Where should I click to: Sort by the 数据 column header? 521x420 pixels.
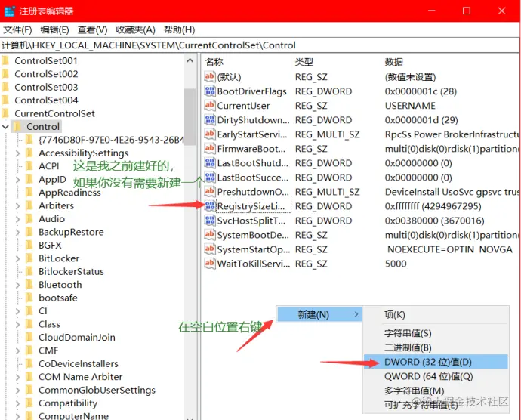pos(450,62)
